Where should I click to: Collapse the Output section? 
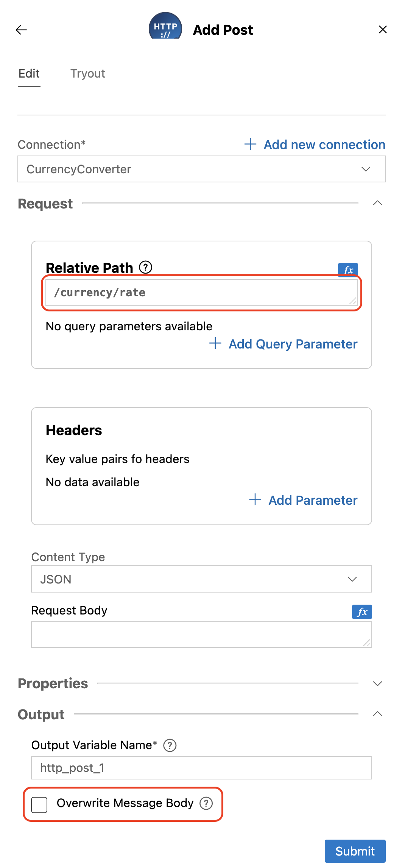pyautogui.click(x=377, y=714)
